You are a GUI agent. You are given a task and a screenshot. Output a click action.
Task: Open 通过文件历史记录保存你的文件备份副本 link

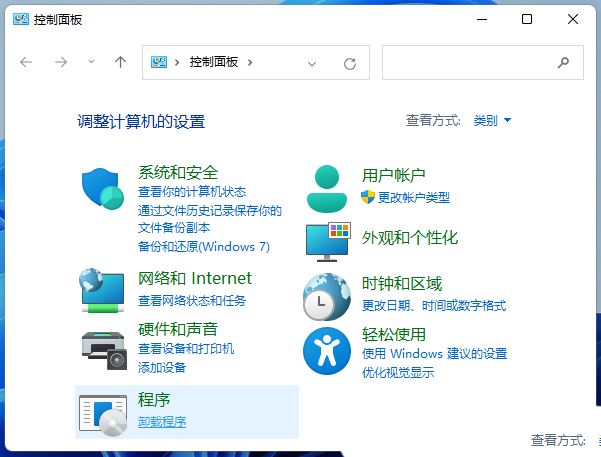tap(210, 219)
